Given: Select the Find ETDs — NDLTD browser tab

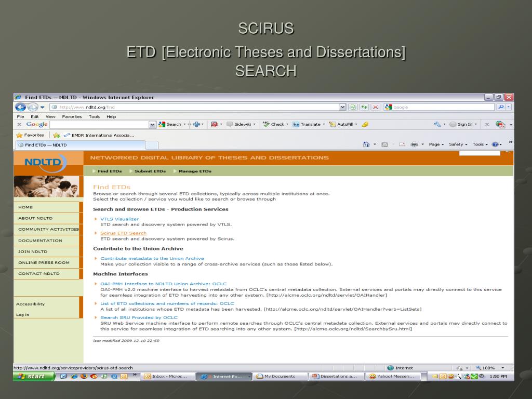Looking at the screenshot, I should pos(81,145).
